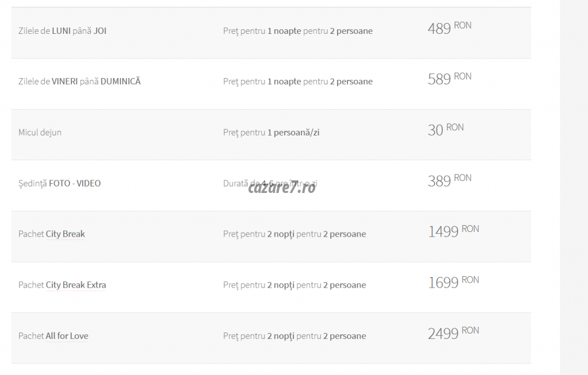Click the 489 RON price

coord(449,28)
